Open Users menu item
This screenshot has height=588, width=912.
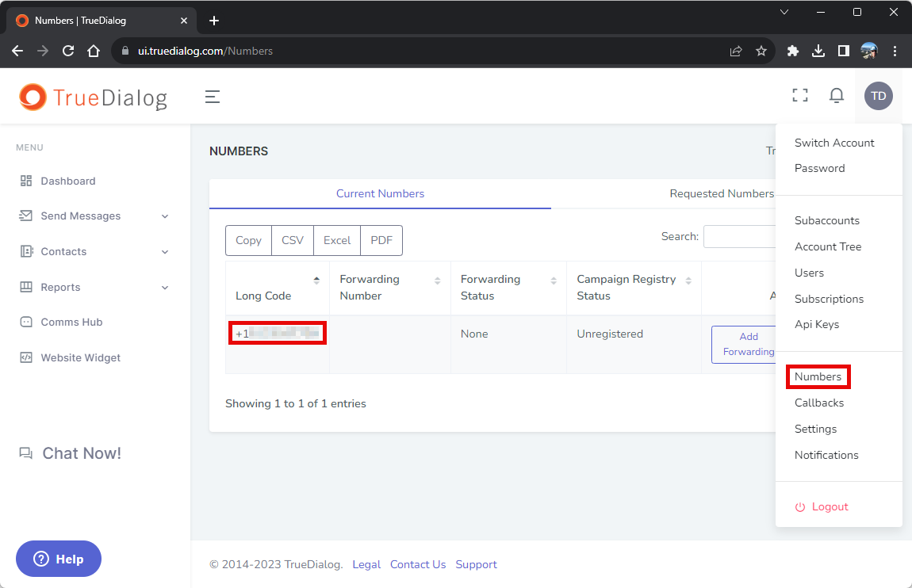[809, 273]
